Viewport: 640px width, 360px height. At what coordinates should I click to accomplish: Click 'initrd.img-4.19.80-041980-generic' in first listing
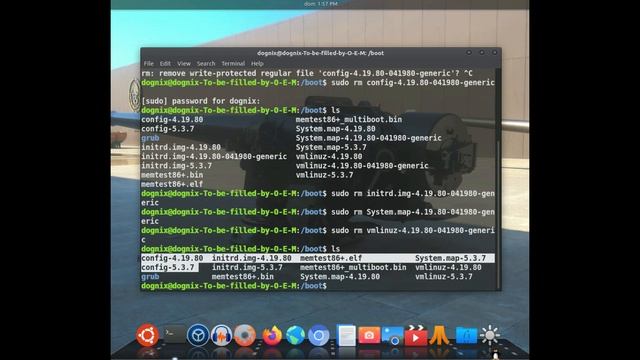pyautogui.click(x=214, y=156)
